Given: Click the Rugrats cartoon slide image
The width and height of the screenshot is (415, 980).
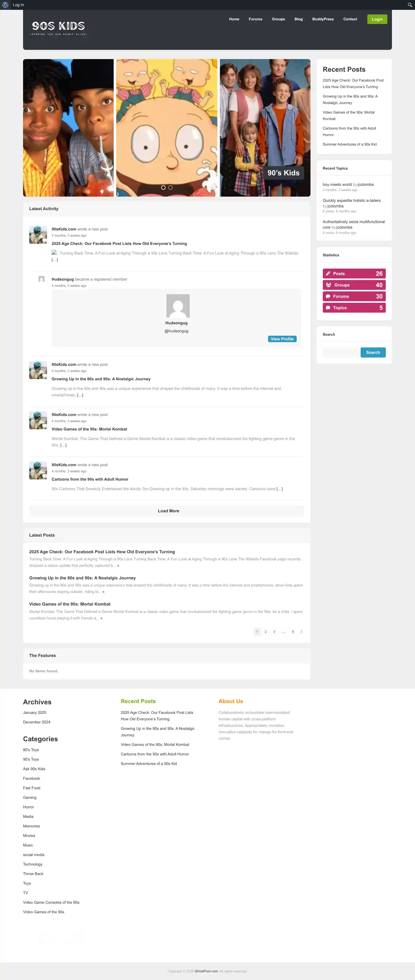Looking at the screenshot, I should click(167, 128).
